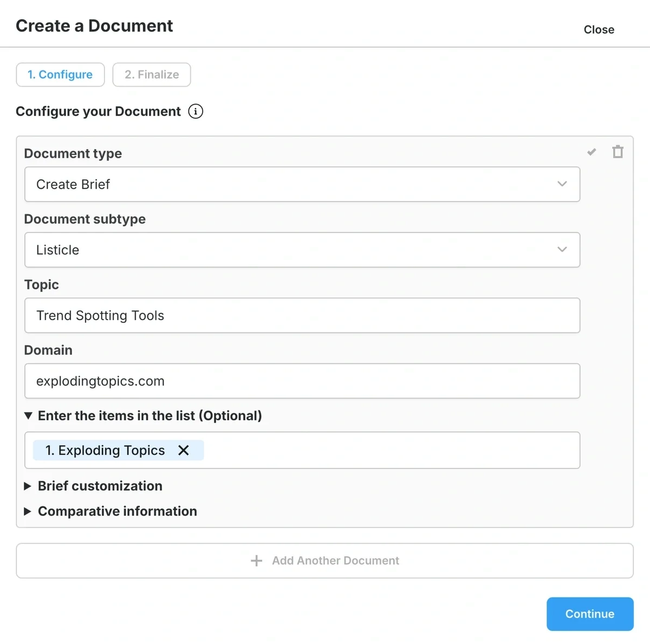Open the Document subtype Listicle dropdown
The width and height of the screenshot is (650, 644).
(302, 250)
